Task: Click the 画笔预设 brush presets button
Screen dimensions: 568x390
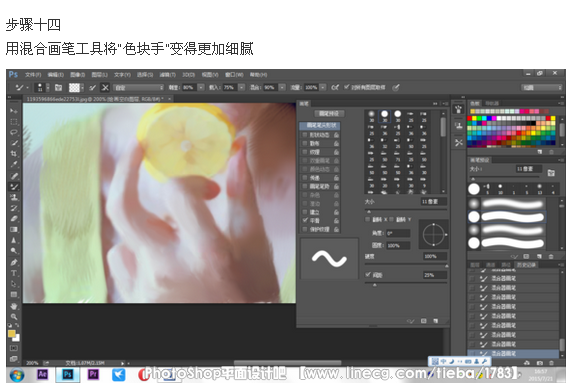Action: pyautogui.click(x=329, y=113)
